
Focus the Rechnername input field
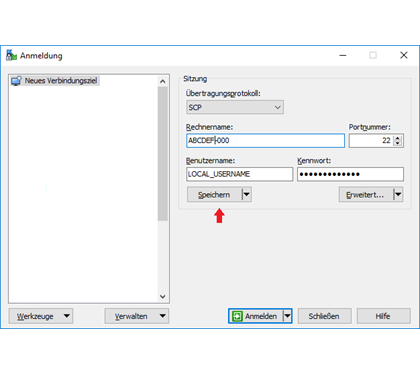coord(265,140)
